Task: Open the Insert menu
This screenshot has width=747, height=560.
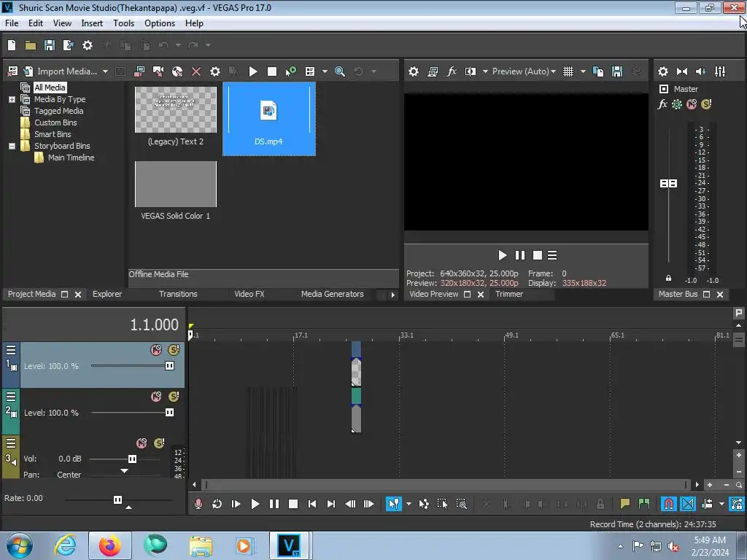Action: (x=92, y=23)
